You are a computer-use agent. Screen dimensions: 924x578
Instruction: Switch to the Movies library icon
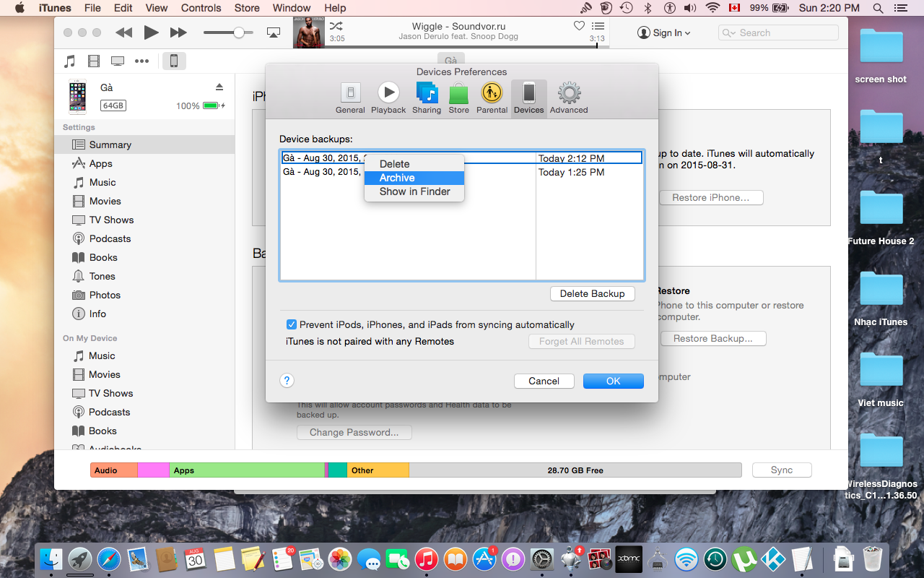pos(94,61)
